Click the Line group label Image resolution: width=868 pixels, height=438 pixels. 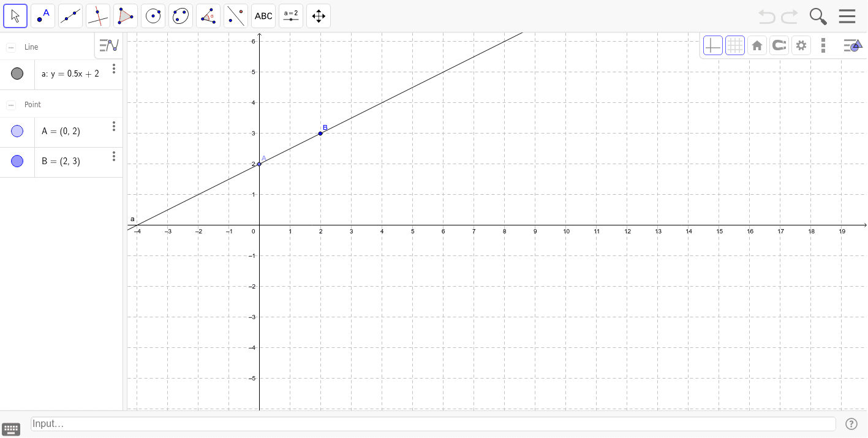[x=31, y=47]
